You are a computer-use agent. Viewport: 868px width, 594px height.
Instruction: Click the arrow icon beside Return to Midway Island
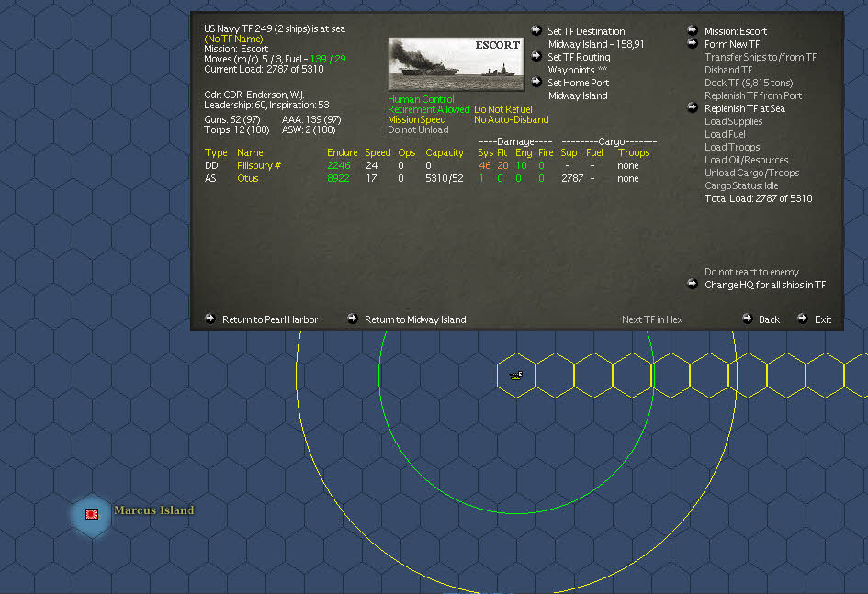[352, 319]
